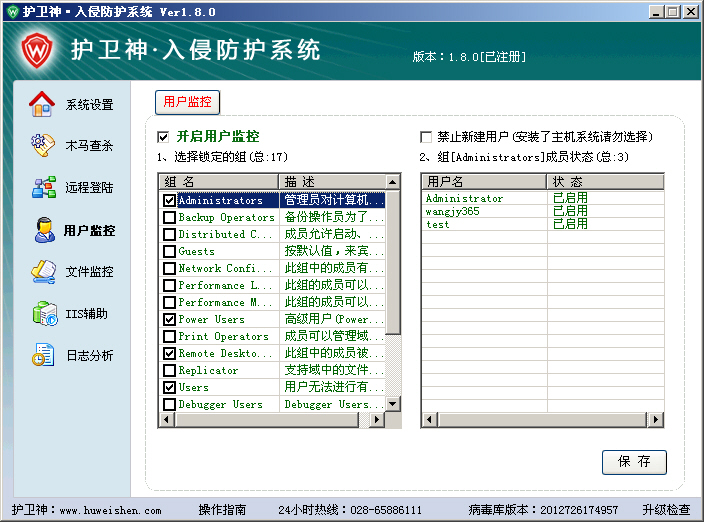Viewport: 704px width, 522px height.
Task: Visit www.huweishen.com link in status bar
Action: (110, 510)
